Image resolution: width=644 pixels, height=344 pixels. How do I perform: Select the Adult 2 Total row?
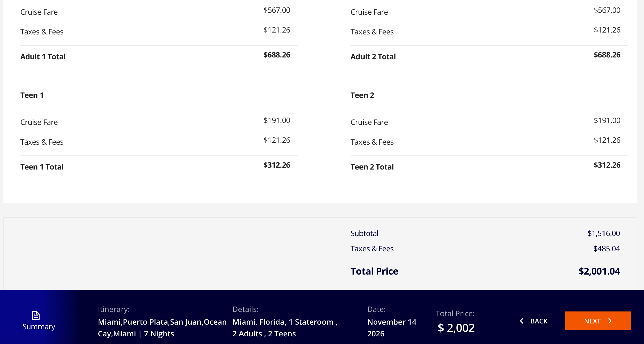pyautogui.click(x=373, y=56)
